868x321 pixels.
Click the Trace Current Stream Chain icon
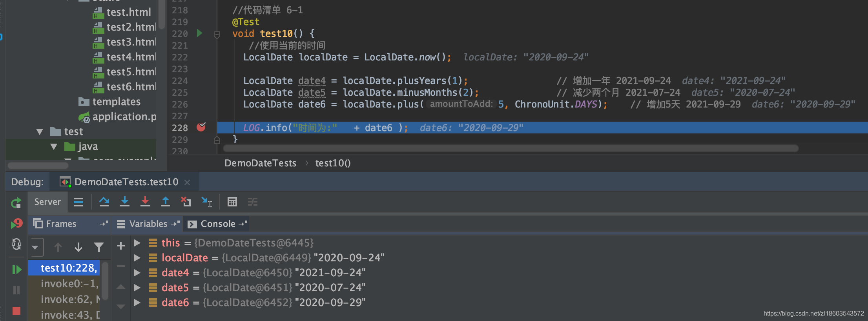(253, 202)
